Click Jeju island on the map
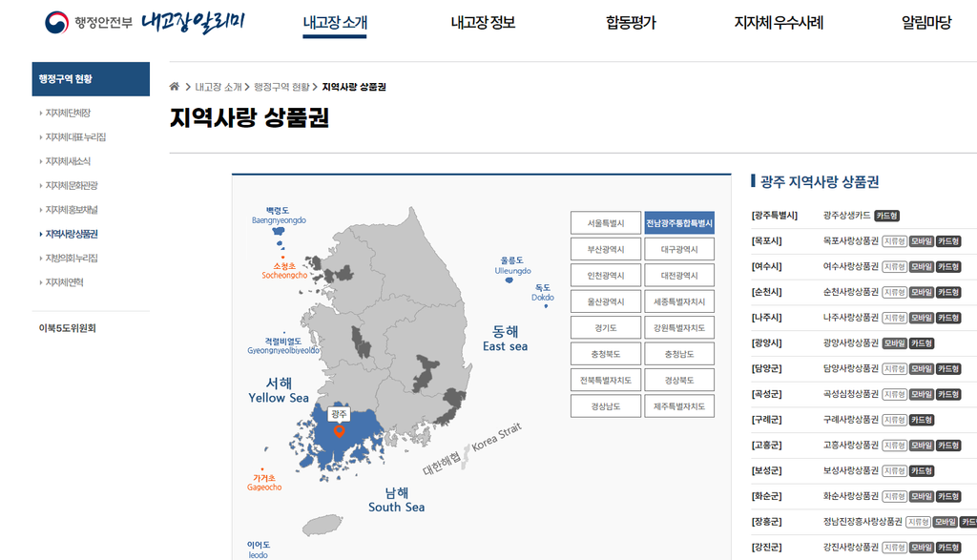 coord(322,525)
